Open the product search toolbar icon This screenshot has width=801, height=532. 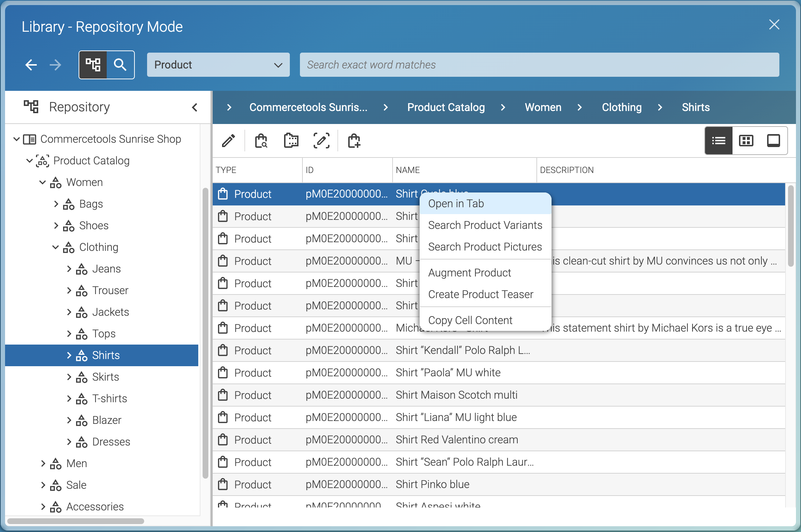(261, 141)
